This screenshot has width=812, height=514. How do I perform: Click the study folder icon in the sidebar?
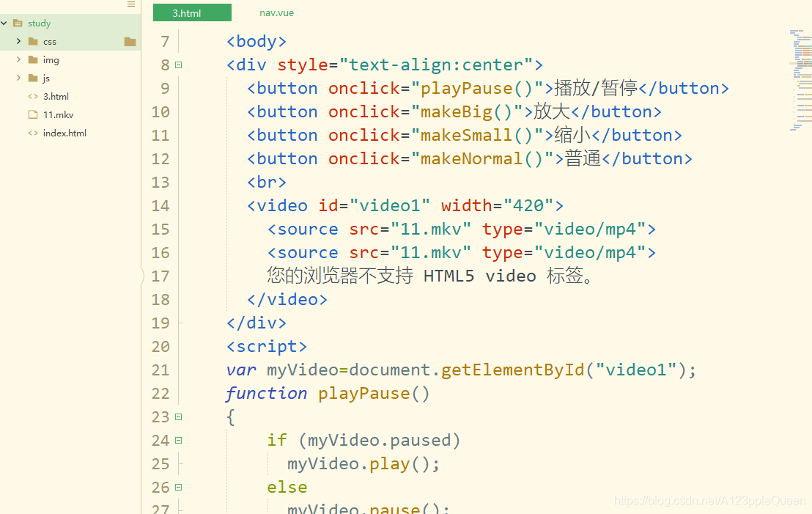click(18, 23)
